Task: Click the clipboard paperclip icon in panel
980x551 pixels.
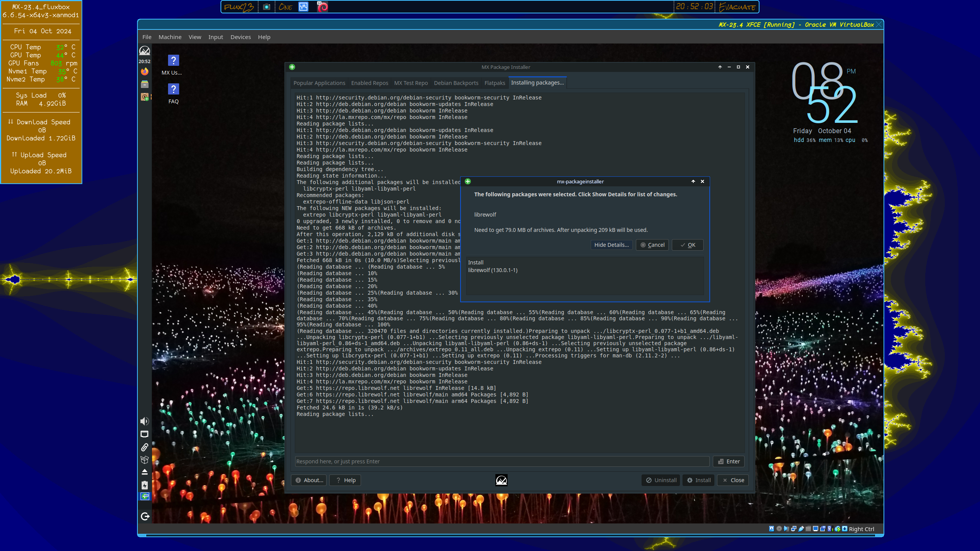Action: (145, 447)
